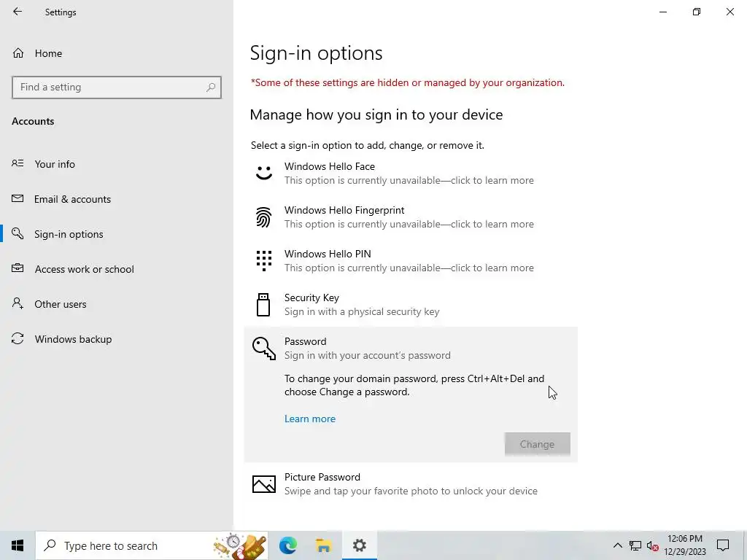Click the Windows backup sync icon
Image resolution: width=747 pixels, height=560 pixels.
(x=18, y=338)
